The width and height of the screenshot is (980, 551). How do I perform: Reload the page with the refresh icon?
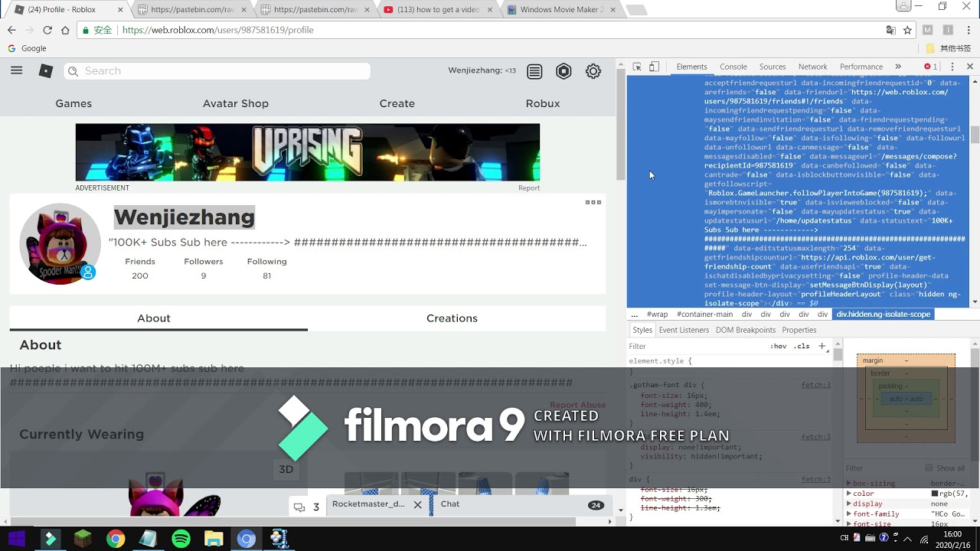point(47,30)
